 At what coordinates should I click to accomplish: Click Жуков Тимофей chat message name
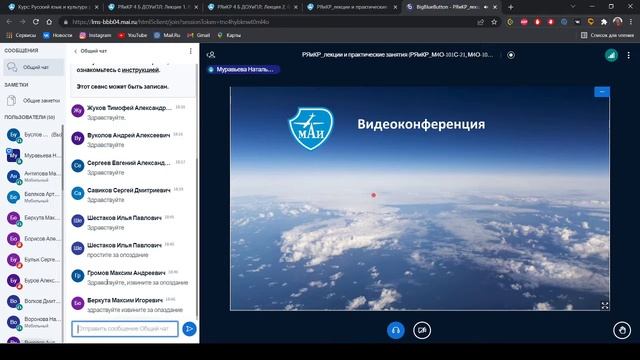point(129,108)
